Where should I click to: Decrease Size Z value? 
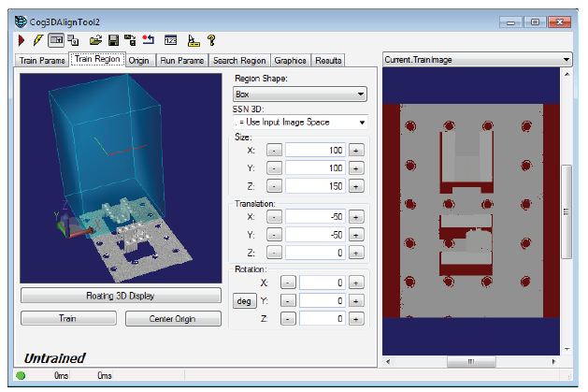click(274, 186)
